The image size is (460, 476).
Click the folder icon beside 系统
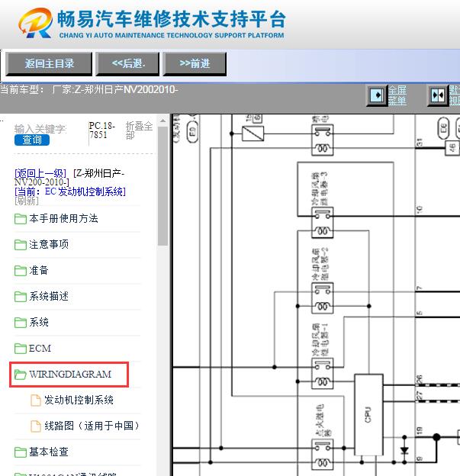coord(21,323)
